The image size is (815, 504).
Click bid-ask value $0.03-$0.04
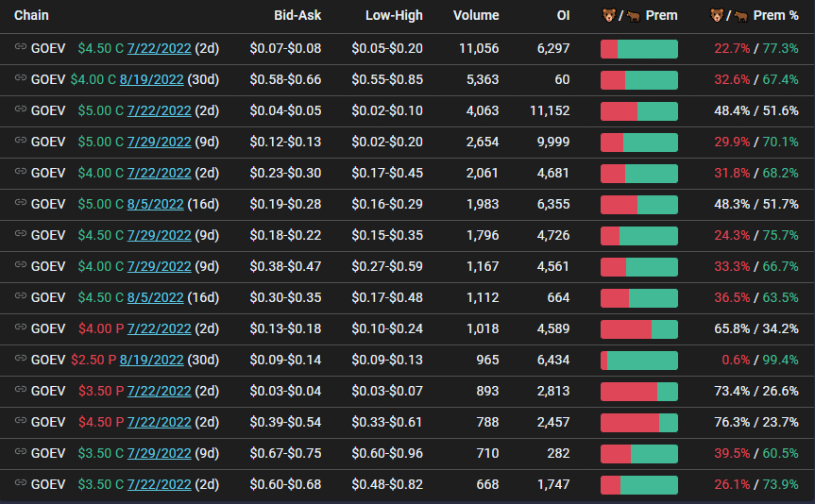(x=285, y=392)
